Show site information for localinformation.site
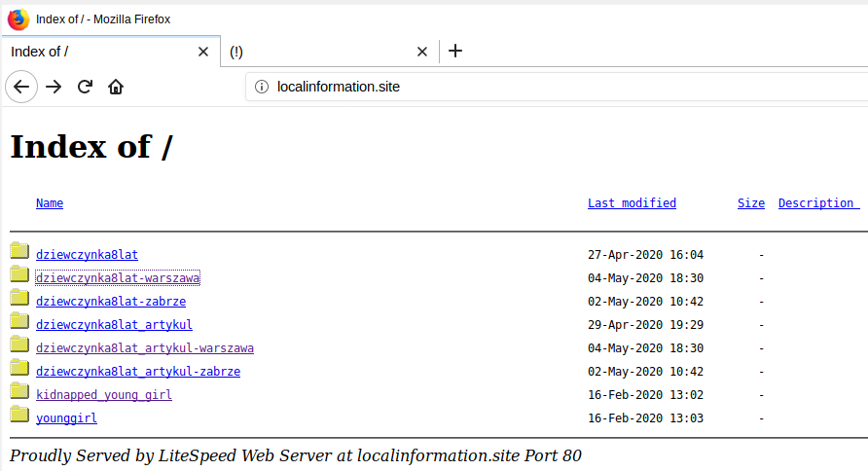Screen dimensions: 868x471 click(x=261, y=87)
